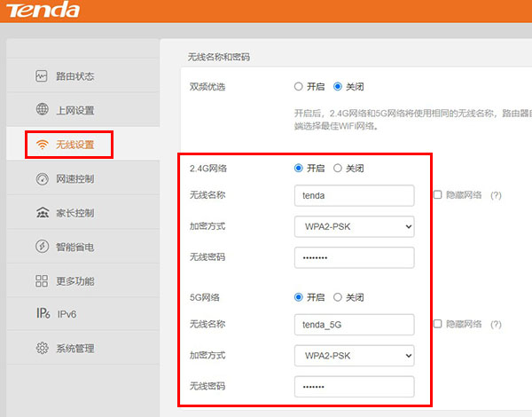
Task: Click the 更多功能 grid icon
Action: pos(42,281)
